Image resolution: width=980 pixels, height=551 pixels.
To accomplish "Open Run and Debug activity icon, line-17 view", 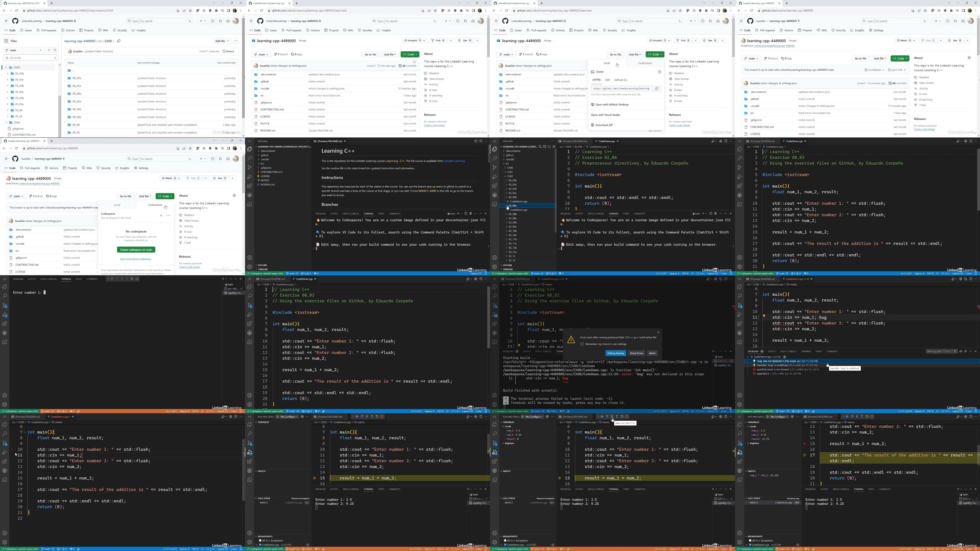I will tap(740, 452).
